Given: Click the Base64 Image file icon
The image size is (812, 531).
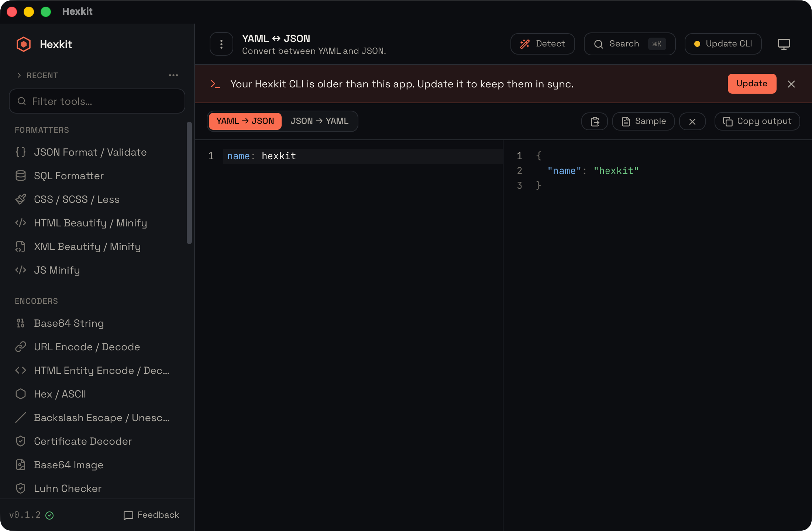Looking at the screenshot, I should (x=21, y=465).
